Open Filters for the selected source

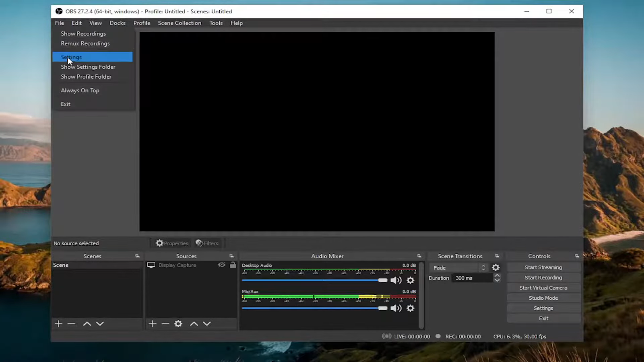click(x=207, y=243)
